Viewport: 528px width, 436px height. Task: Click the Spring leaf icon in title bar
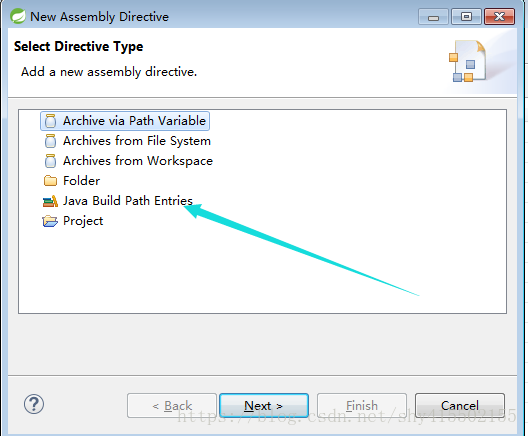pyautogui.click(x=18, y=16)
